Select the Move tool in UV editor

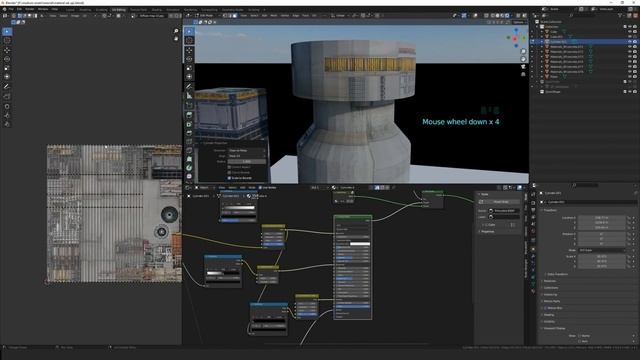[x=7, y=50]
